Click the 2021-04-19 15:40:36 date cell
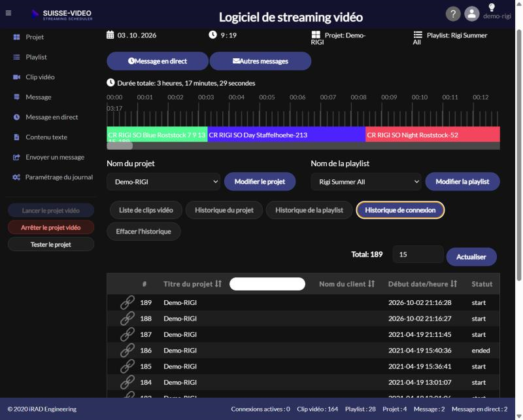Image resolution: width=523 pixels, height=420 pixels. [420, 350]
